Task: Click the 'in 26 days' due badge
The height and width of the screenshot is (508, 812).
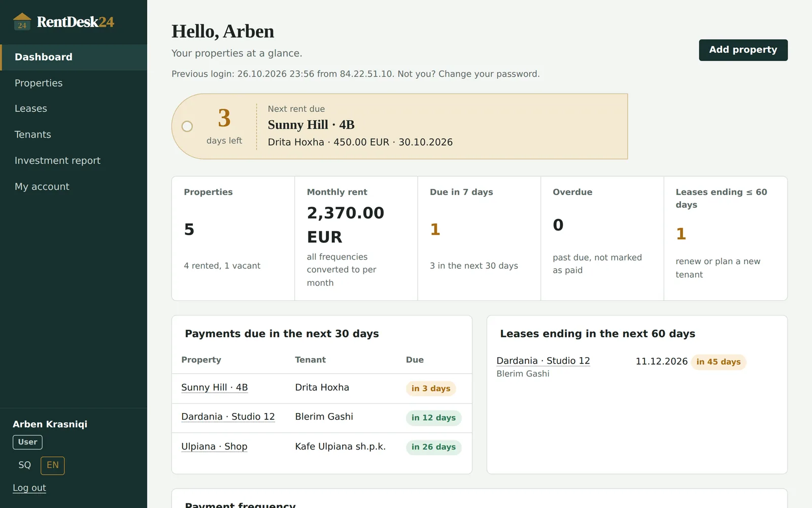Action: [x=433, y=447]
